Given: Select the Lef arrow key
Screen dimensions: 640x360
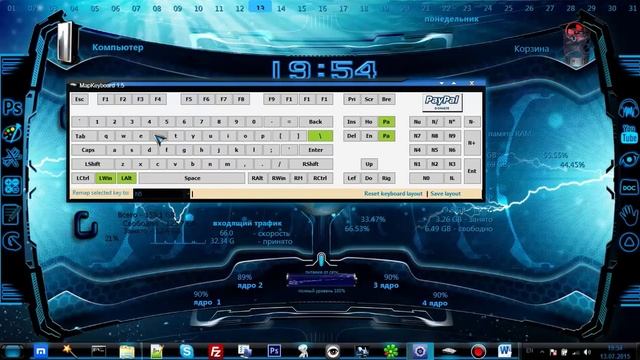Looking at the screenshot, I should 351,178.
